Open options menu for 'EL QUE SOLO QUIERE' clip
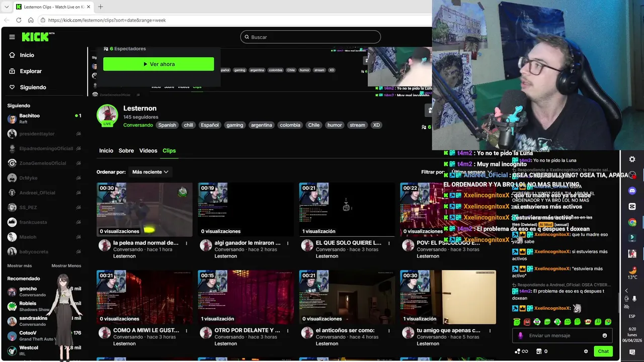Image resolution: width=644 pixels, height=362 pixels. click(x=389, y=243)
